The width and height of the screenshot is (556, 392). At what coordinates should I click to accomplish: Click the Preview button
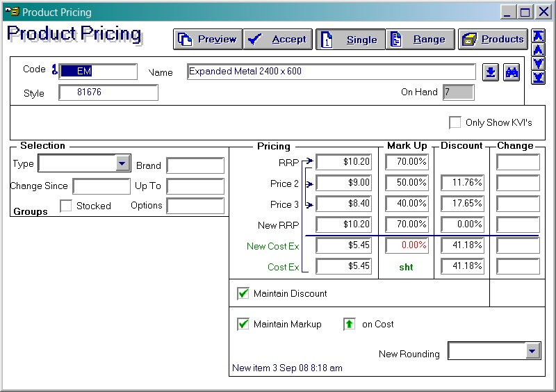point(208,39)
